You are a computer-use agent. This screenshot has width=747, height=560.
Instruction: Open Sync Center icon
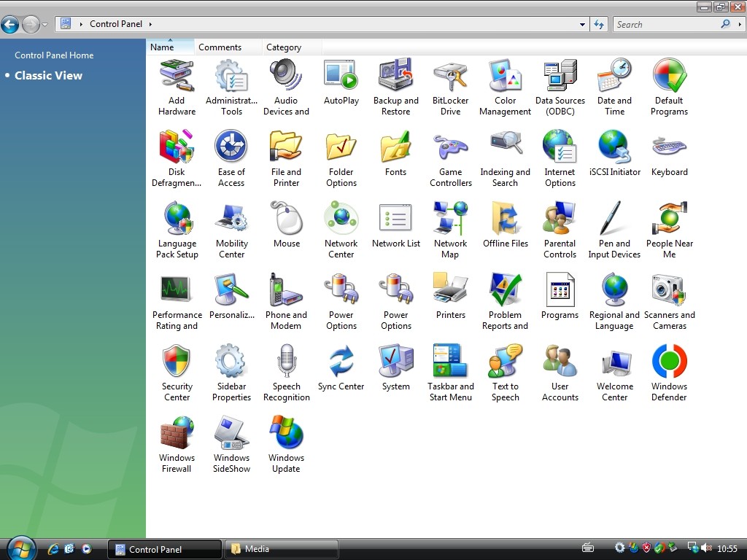coord(341,361)
